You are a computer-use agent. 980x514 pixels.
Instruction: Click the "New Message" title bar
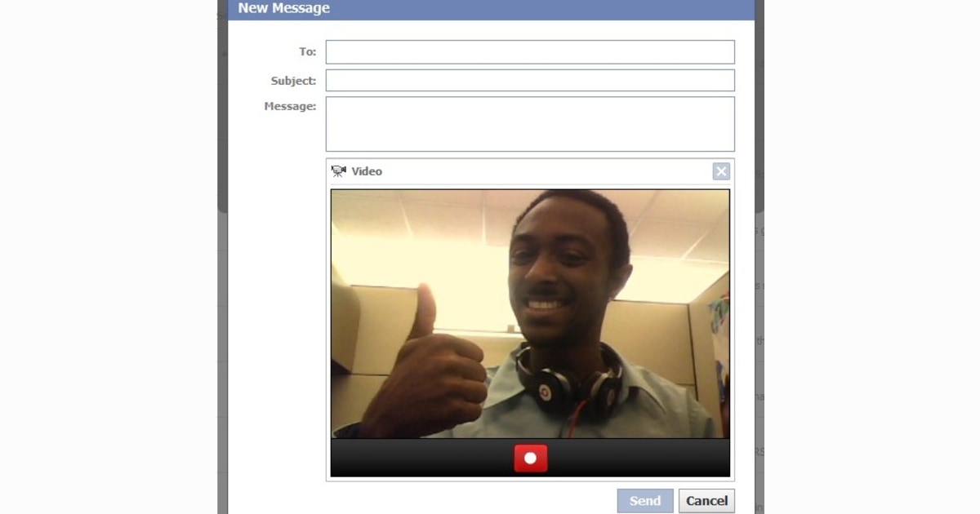(283, 7)
